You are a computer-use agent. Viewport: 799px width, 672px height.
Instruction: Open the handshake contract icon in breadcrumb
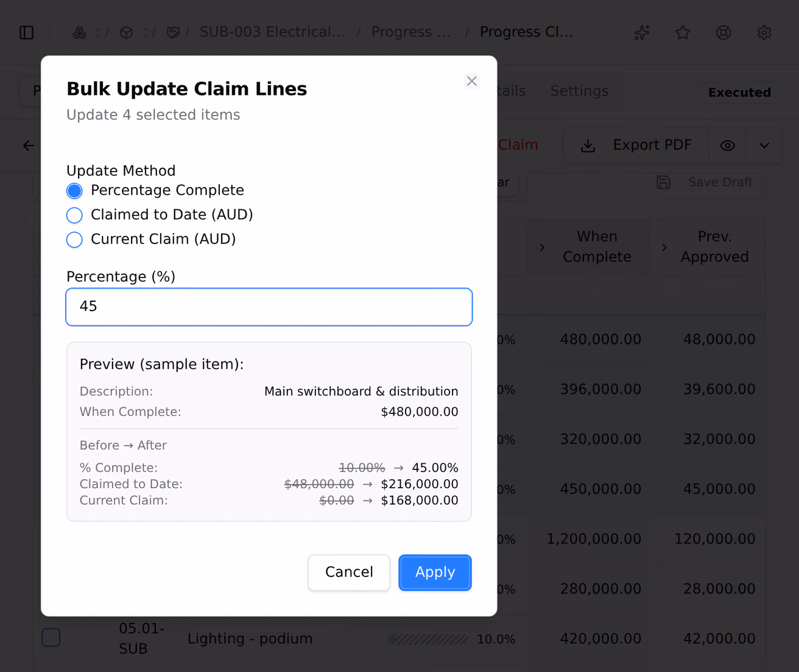[173, 32]
